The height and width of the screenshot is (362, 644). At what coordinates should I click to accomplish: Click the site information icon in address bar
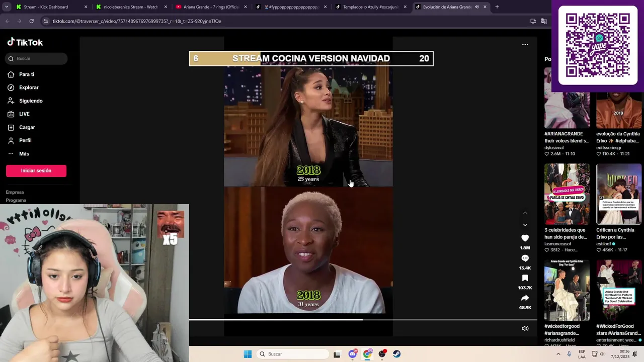tap(46, 21)
